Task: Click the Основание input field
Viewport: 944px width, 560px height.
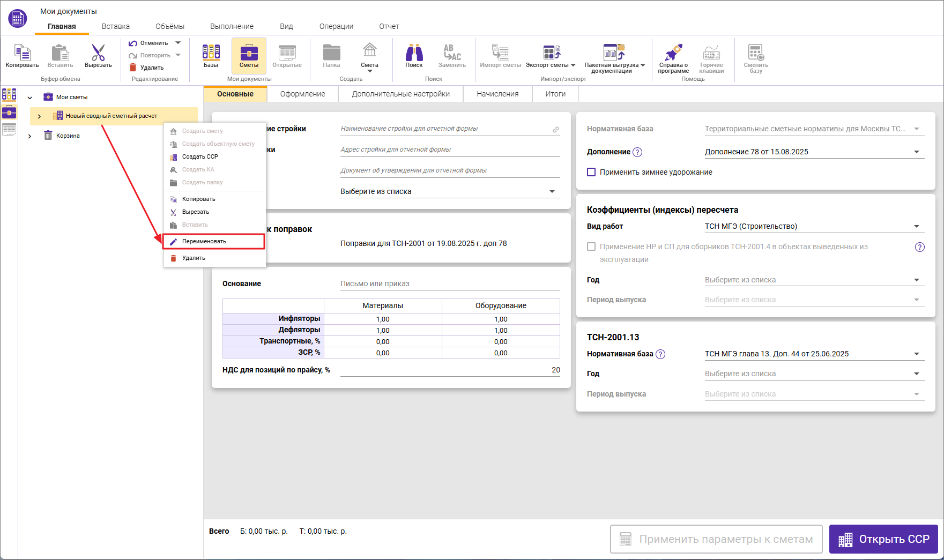Action: click(449, 283)
